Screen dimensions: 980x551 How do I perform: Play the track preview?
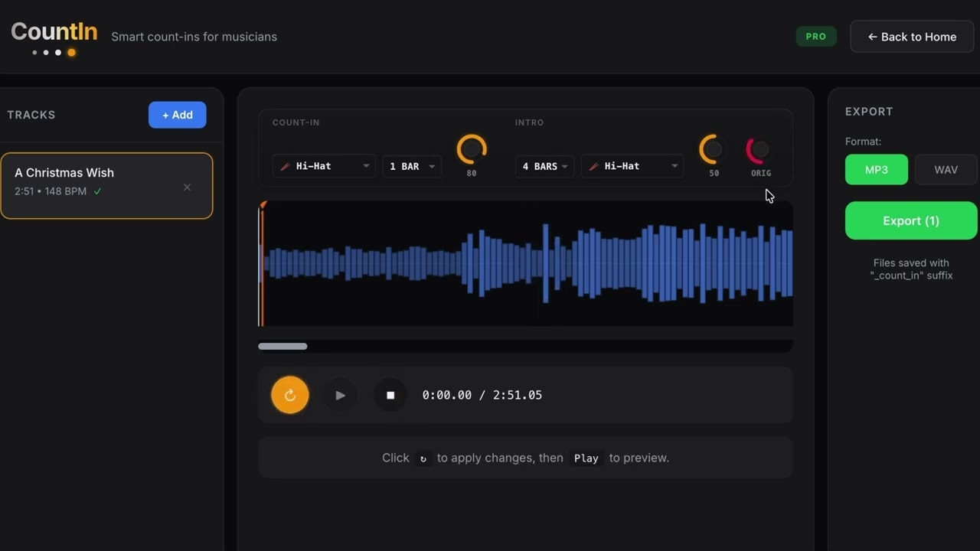pyautogui.click(x=341, y=395)
